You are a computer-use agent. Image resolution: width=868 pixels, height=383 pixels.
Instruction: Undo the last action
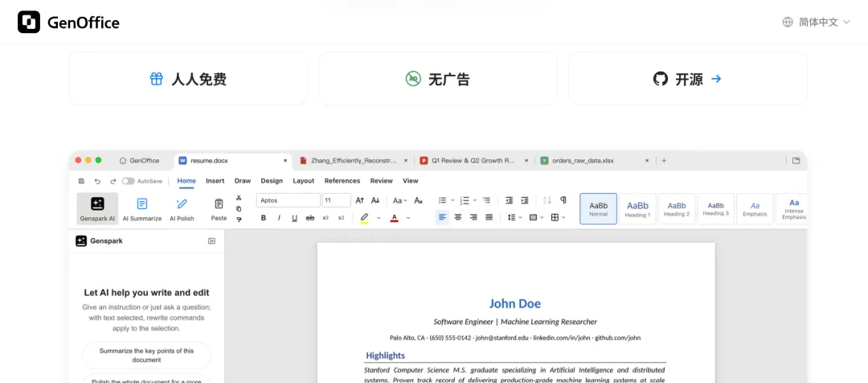point(97,181)
